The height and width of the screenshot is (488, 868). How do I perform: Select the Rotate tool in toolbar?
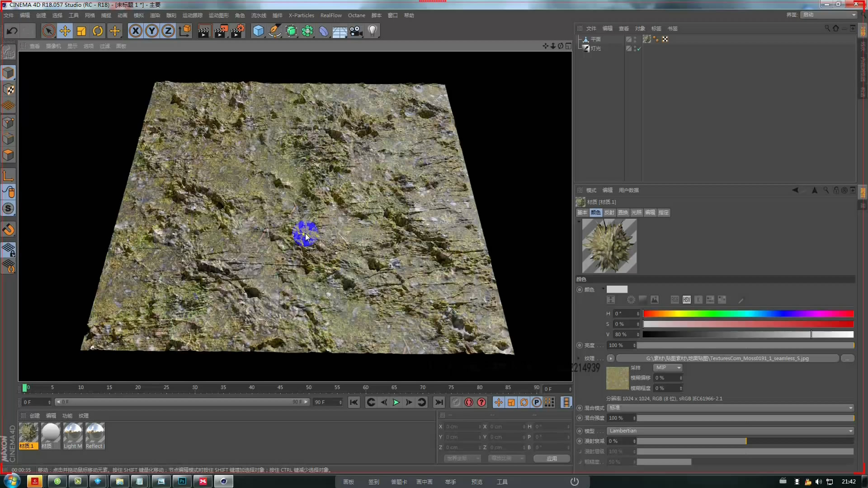pyautogui.click(x=98, y=31)
